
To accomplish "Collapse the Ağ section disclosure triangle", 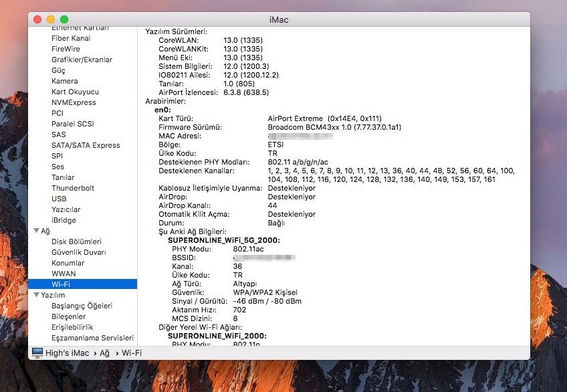I will click(35, 231).
